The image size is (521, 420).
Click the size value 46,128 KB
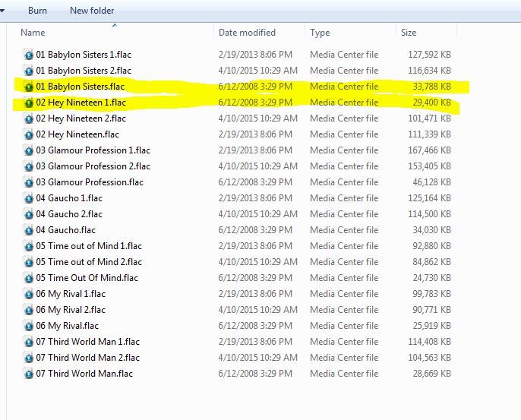pos(431,182)
